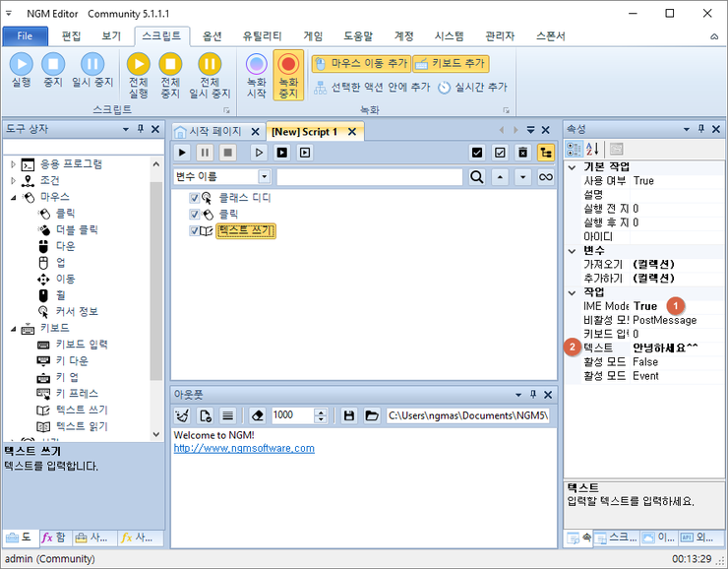This screenshot has height=569, width=728.
Task: Open the File menu
Action: click(x=25, y=36)
